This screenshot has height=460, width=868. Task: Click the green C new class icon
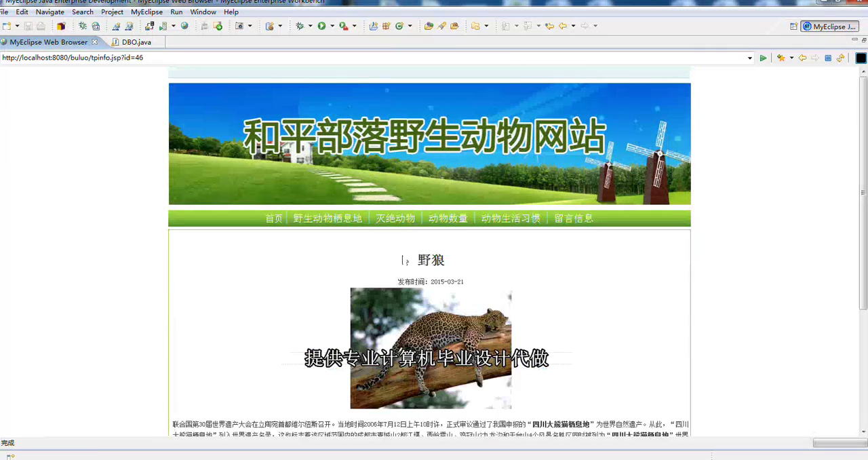(x=399, y=26)
